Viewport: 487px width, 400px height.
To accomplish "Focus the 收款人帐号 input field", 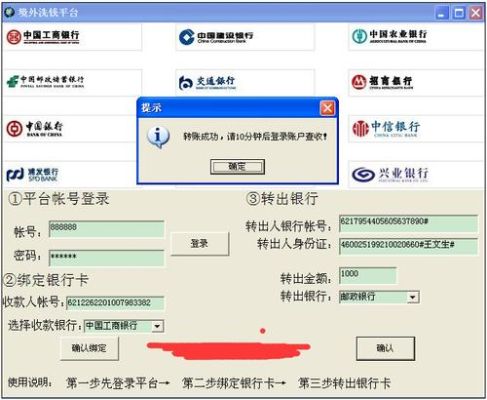I will (115, 303).
